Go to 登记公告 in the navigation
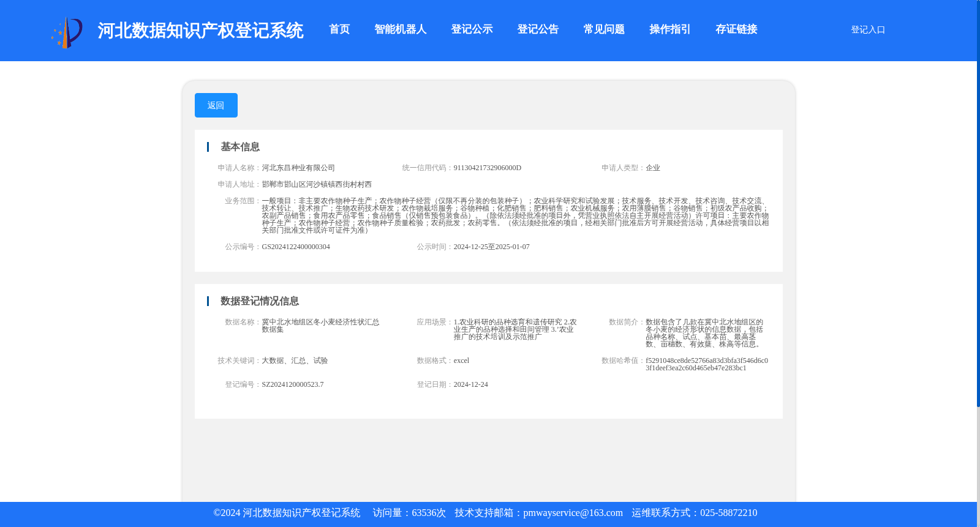 click(538, 29)
